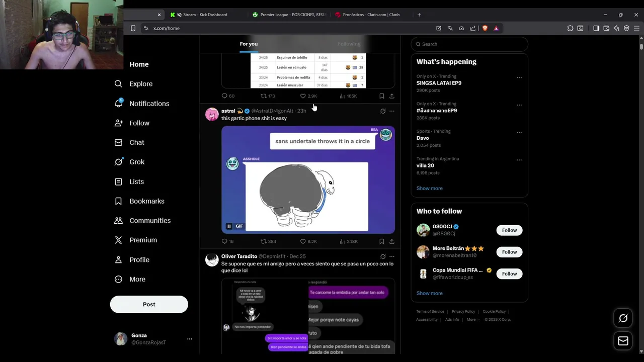The height and width of the screenshot is (362, 644).
Task: Follow Copa Mundial FIFA account
Action: pos(509,274)
